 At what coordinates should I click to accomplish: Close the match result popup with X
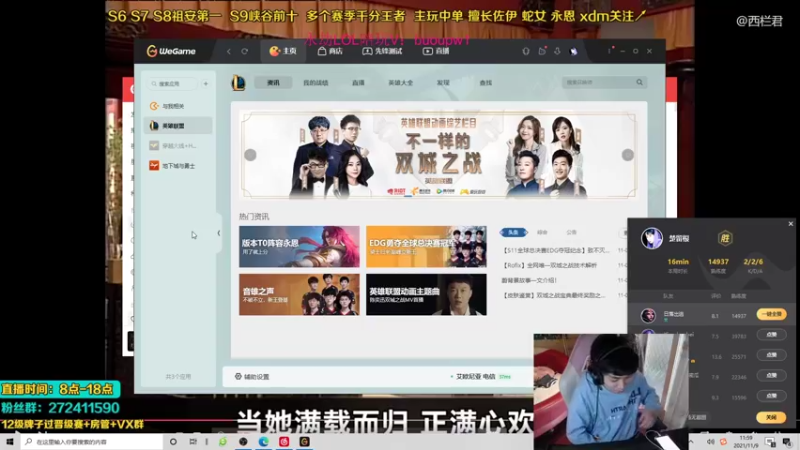(x=791, y=223)
